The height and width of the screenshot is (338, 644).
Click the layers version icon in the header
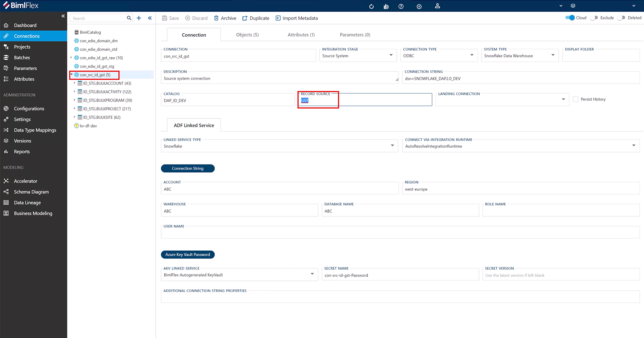pos(573,6)
